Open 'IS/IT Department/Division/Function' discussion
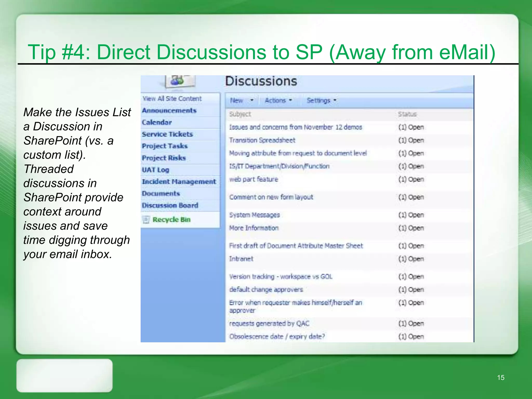 tap(279, 166)
